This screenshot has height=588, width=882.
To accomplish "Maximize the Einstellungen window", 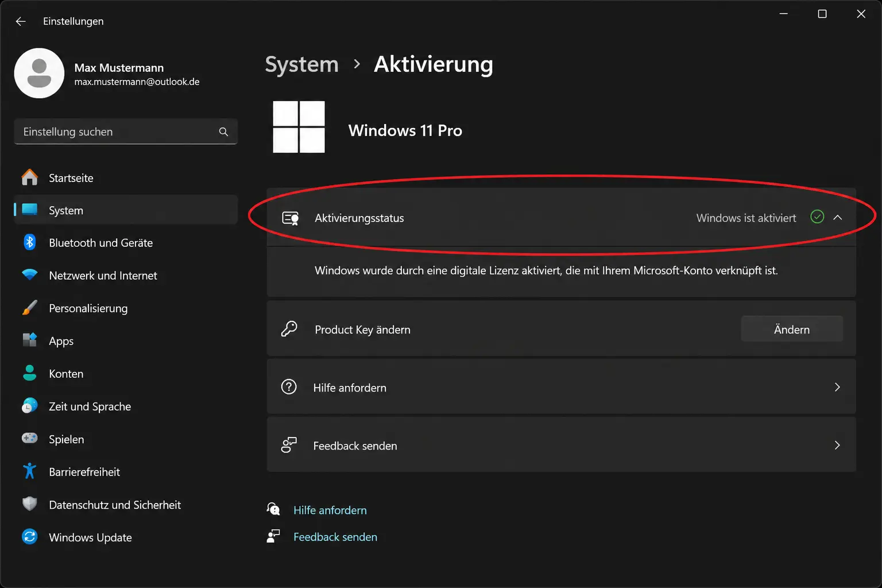I will 822,14.
